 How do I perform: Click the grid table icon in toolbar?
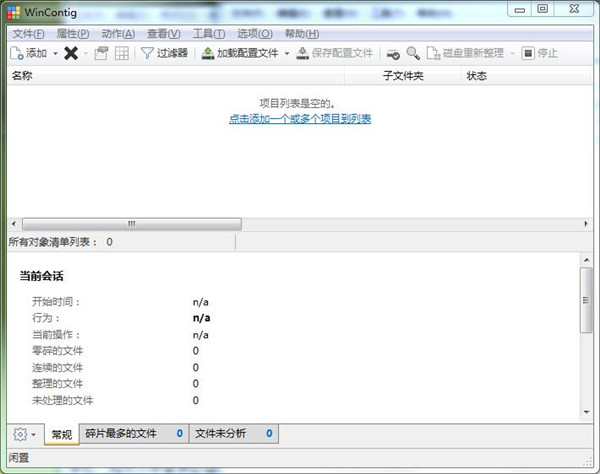[x=122, y=53]
